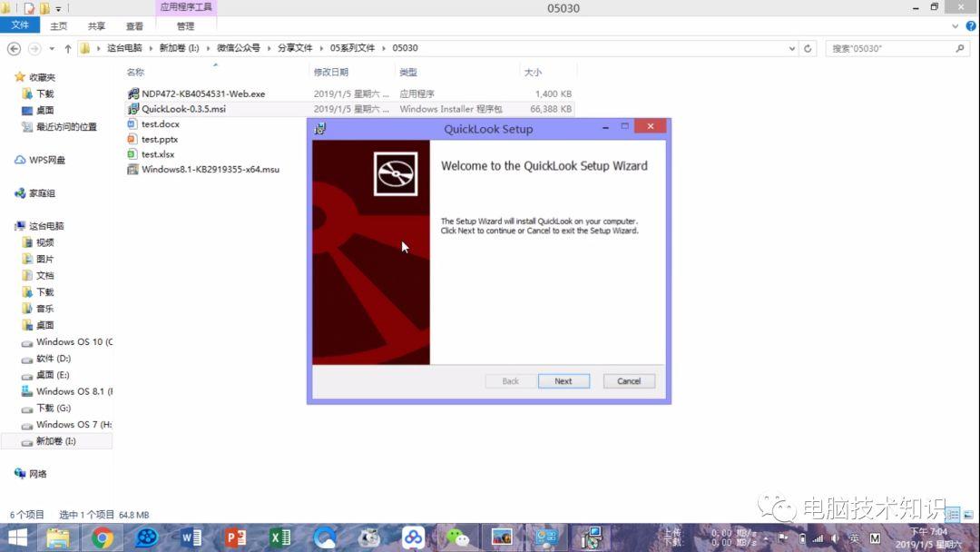Select 这台电脑 in navigation pane
980x552 pixels.
[46, 226]
